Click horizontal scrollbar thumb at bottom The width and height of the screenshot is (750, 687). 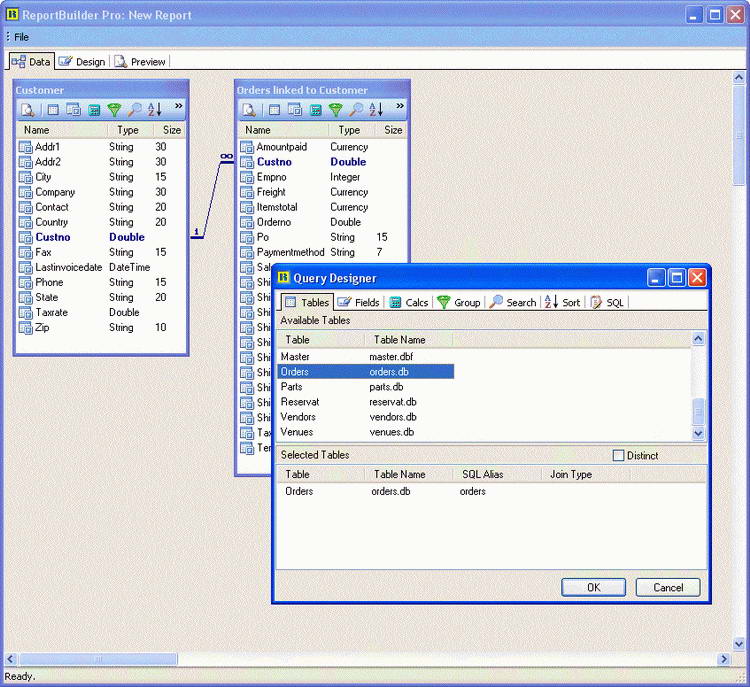(98, 659)
